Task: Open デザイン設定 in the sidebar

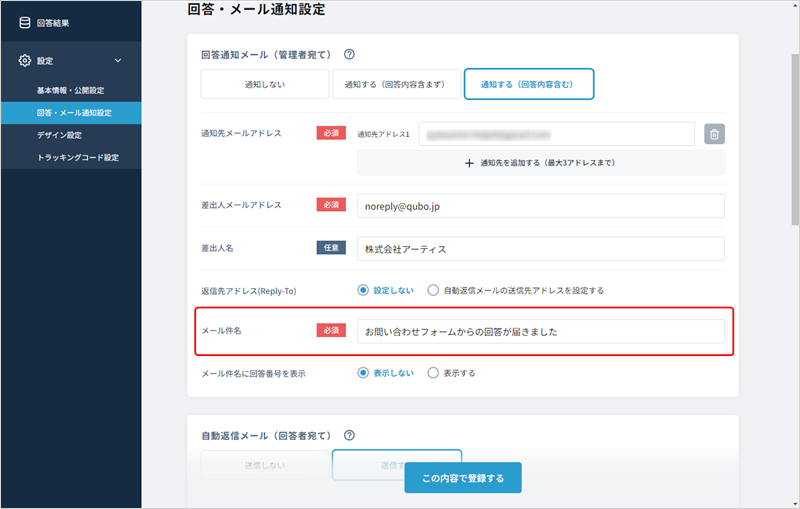Action: (x=59, y=135)
